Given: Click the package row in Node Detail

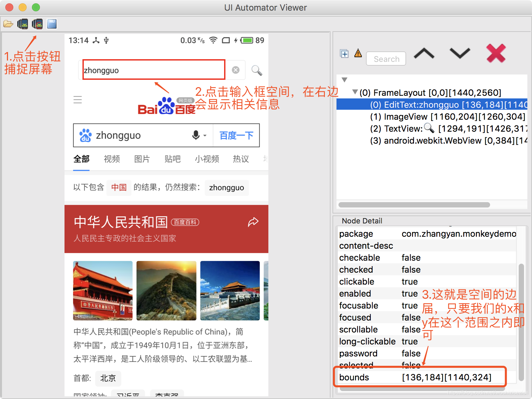Looking at the screenshot, I should click(x=427, y=234).
